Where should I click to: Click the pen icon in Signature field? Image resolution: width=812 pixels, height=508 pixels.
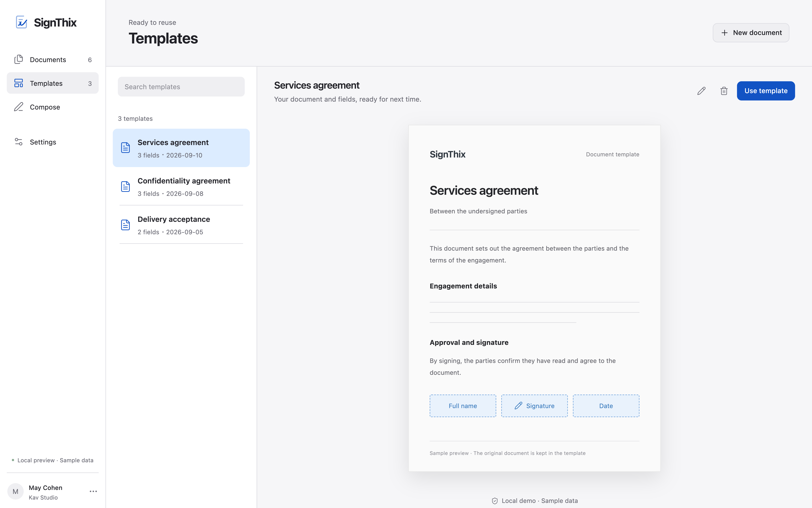518,406
